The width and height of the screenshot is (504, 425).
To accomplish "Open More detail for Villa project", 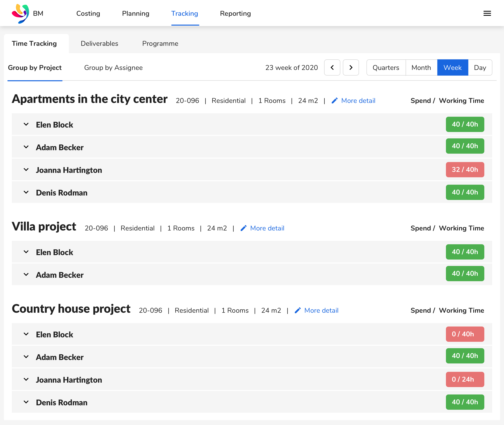I will click(267, 228).
